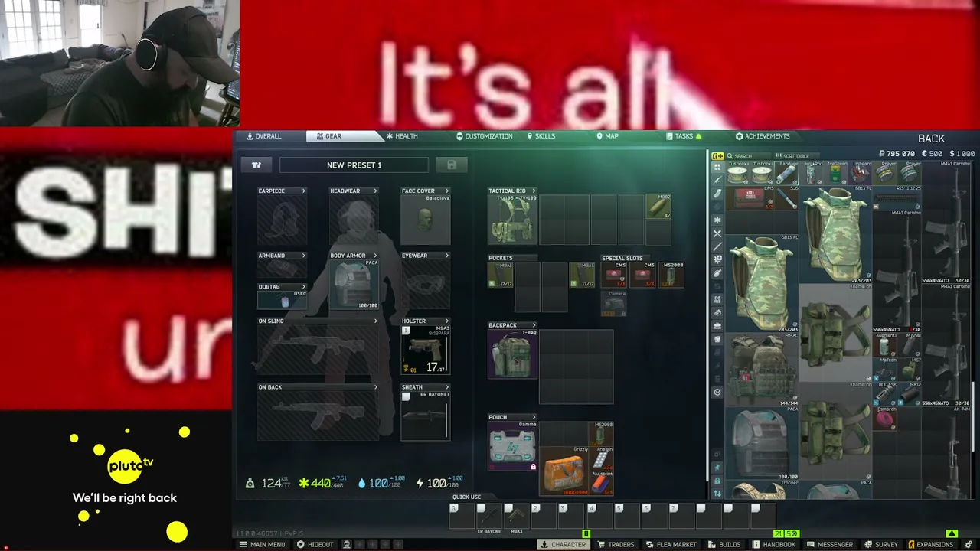This screenshot has height=551, width=980.
Task: Select the M9A3 pistol in the Holster slot
Action: click(x=426, y=350)
